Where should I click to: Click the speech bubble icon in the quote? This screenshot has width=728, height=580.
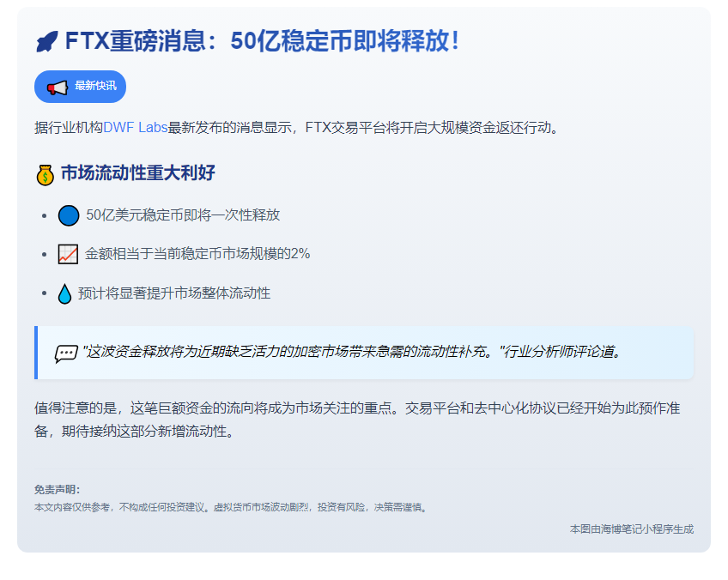coord(66,353)
